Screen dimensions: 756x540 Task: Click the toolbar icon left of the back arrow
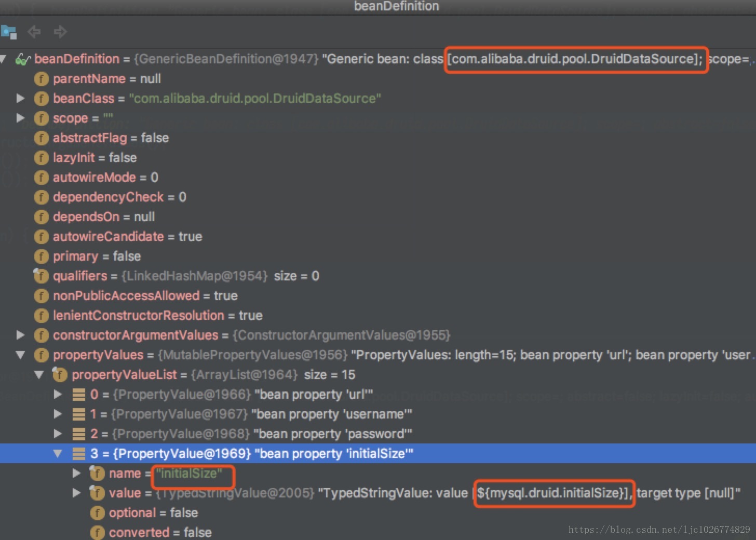[x=9, y=32]
